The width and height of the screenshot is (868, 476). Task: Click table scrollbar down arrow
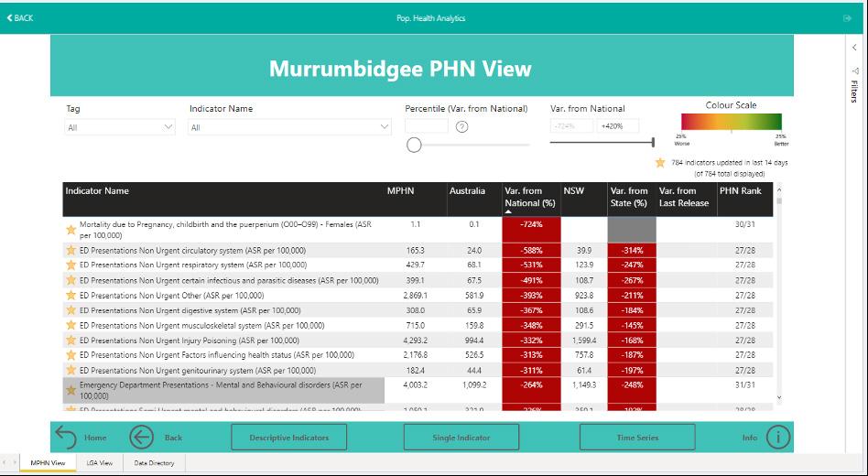[x=779, y=397]
